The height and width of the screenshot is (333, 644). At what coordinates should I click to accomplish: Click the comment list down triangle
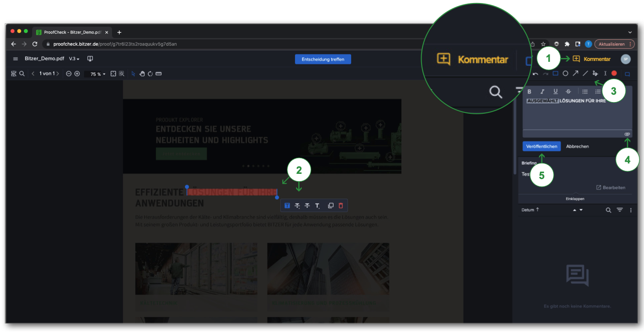point(581,210)
